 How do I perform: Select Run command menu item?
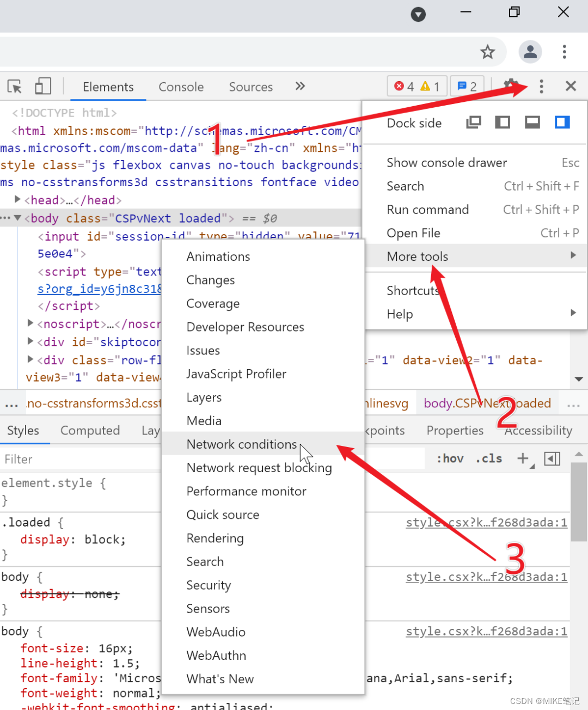[x=475, y=210]
